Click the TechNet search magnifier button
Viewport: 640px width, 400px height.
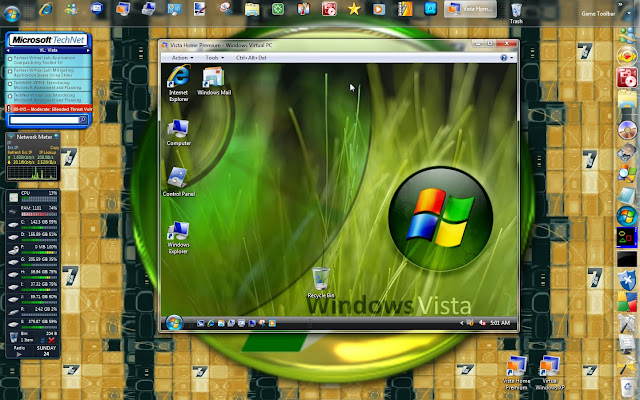tap(83, 120)
